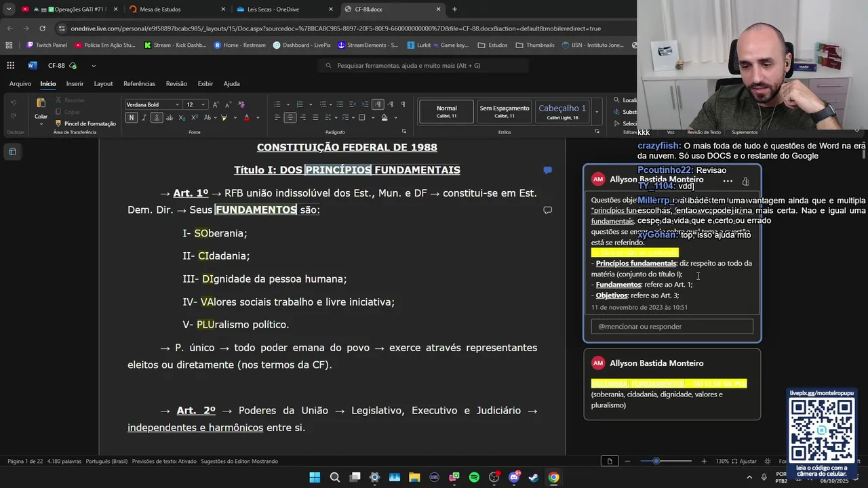The height and width of the screenshot is (488, 868).
Task: Click zoom in plus button
Action: coord(703,461)
